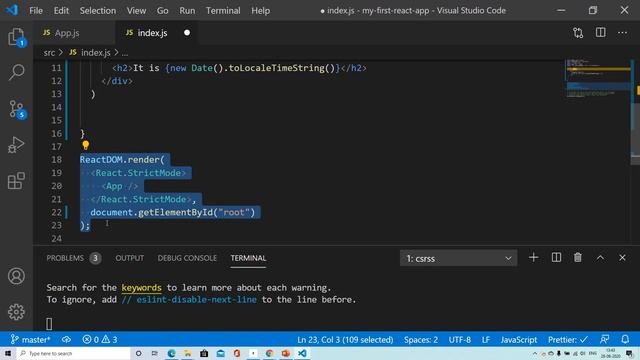This screenshot has width=640, height=360.
Task: Click line 18 ReactDOM.render code
Action: pyautogui.click(x=122, y=160)
